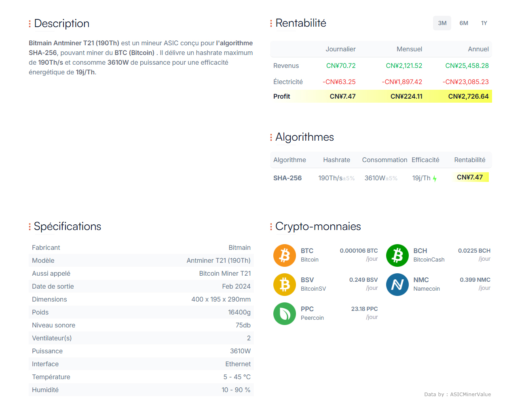Click the annual profit CN¥2,726.64
524x420 pixels.
click(468, 96)
